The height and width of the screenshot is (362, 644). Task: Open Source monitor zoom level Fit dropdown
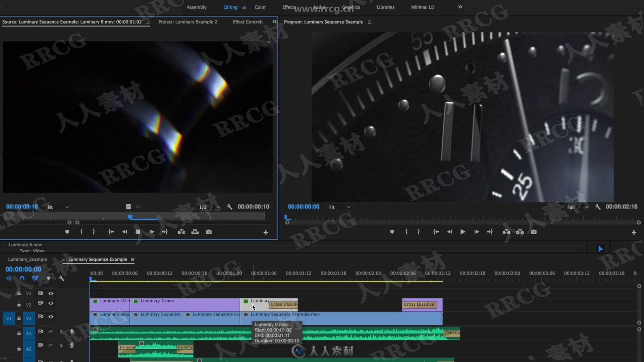pyautogui.click(x=58, y=207)
